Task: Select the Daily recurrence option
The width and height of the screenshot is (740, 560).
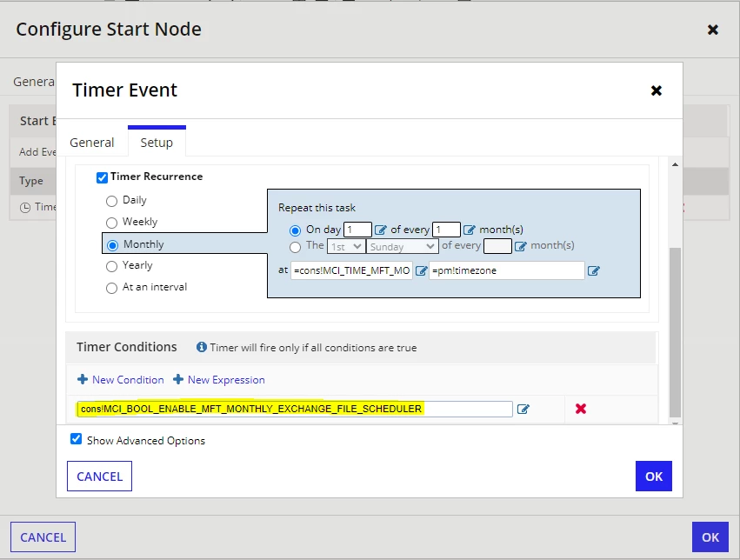Action: (111, 201)
